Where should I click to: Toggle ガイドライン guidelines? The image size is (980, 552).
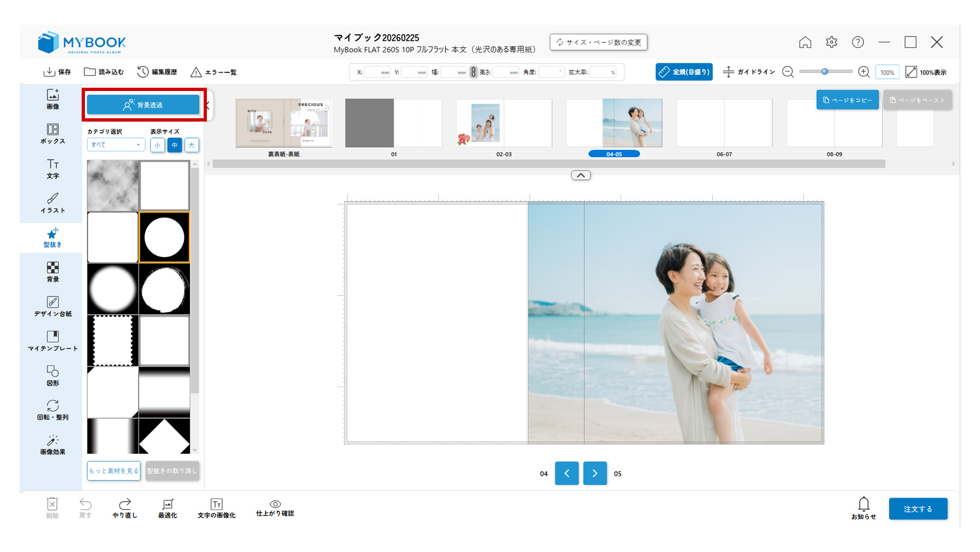749,72
